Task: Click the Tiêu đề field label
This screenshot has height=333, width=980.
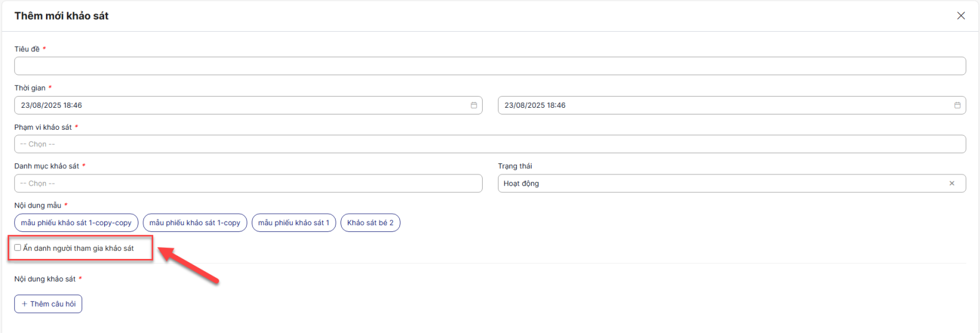Action: point(27,49)
